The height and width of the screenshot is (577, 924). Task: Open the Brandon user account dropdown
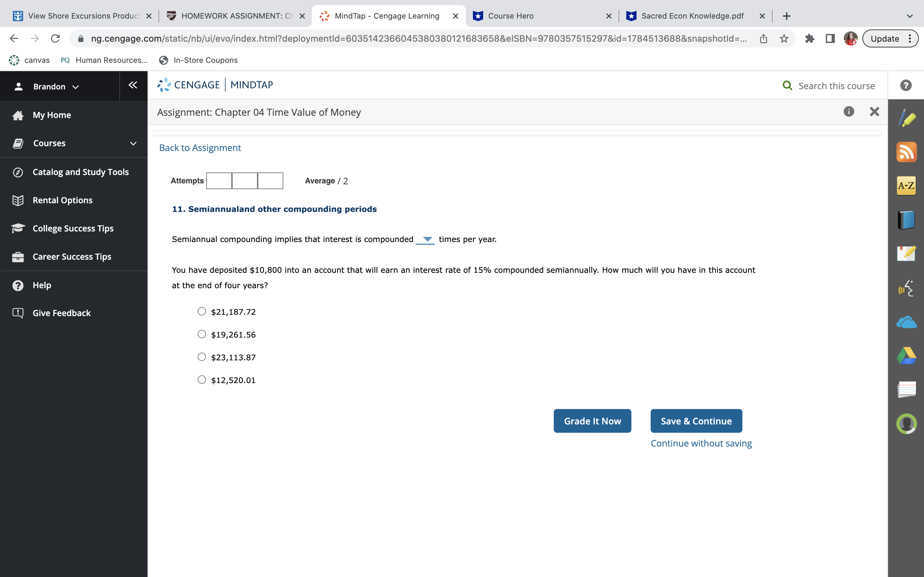[56, 87]
